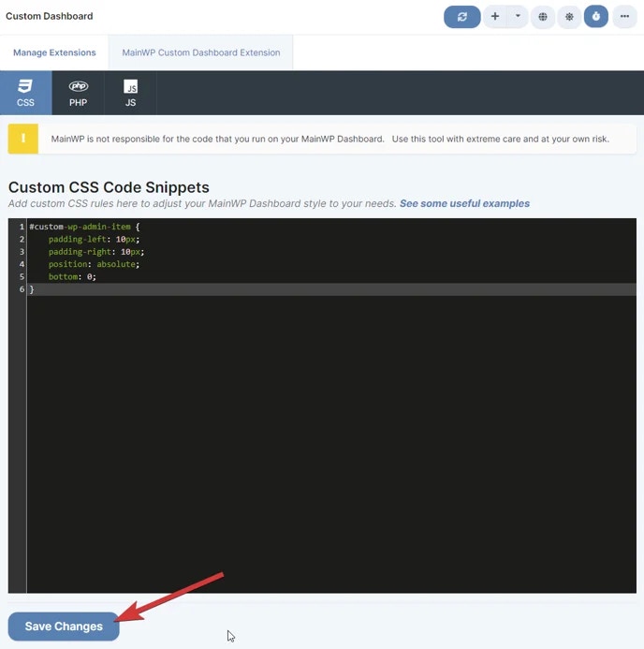Click line 1 '#custom-wp-admin-item {' code
Screen dimensions: 644x649
tap(84, 227)
